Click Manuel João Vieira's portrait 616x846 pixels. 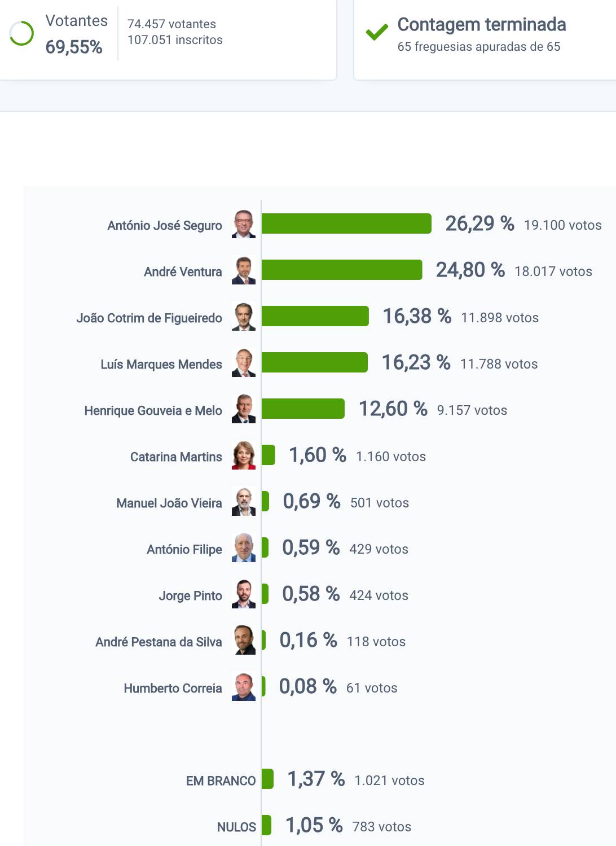tap(244, 502)
